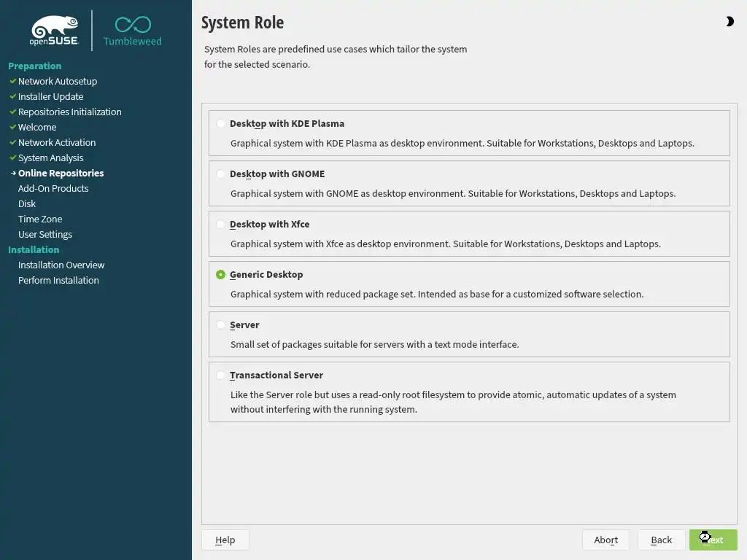Screen dimensions: 747x560
Task: Click the checkmark beside Network Autosetup
Action: (x=12, y=81)
